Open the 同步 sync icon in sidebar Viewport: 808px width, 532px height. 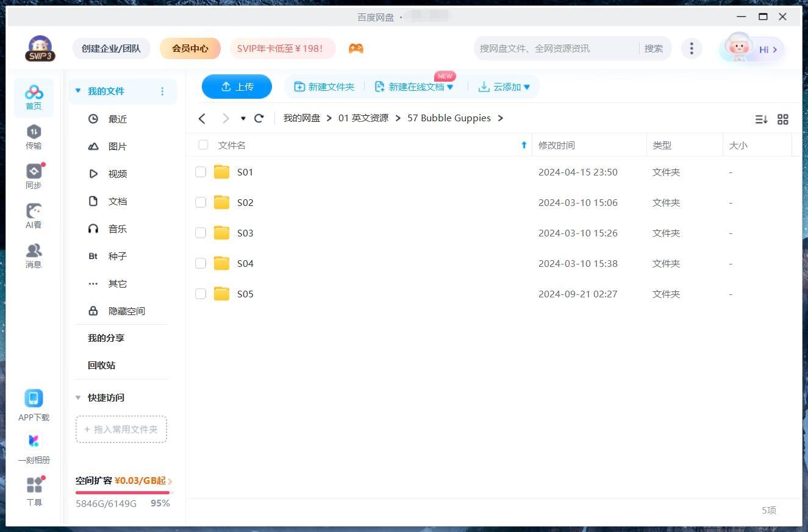coord(34,176)
